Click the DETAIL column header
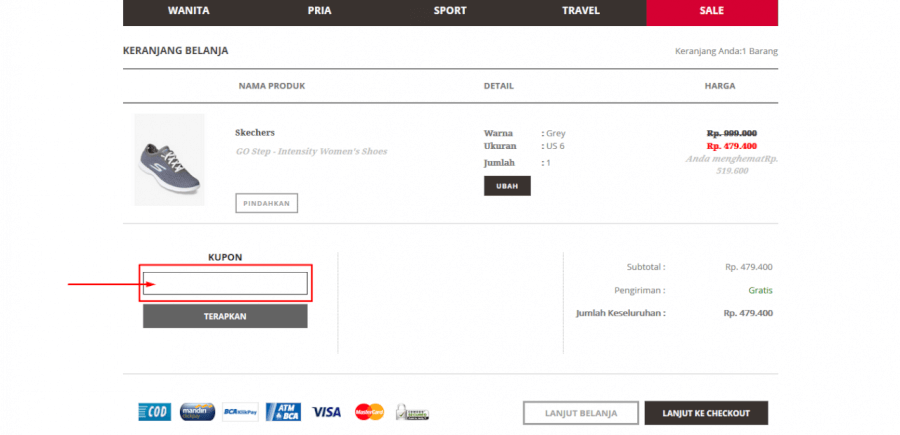Screen dimensions: 900x435 [499, 86]
